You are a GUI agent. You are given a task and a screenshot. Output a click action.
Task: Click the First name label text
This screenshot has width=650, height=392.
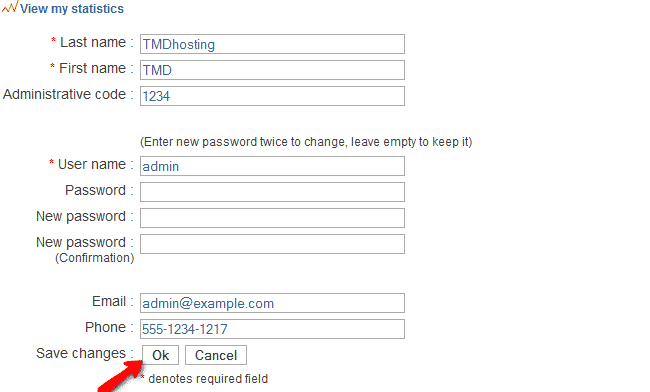(92, 68)
